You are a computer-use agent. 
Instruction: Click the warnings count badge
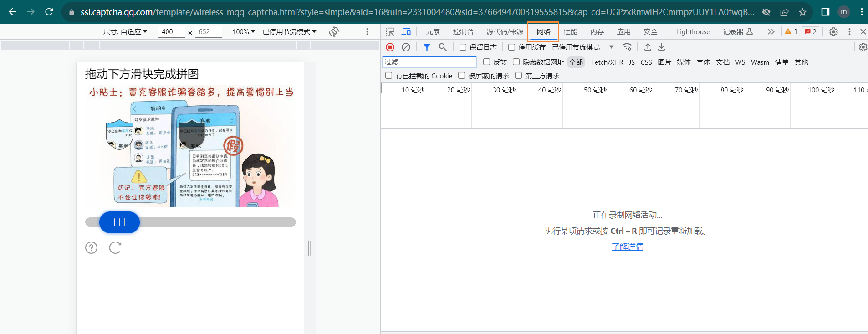point(791,31)
